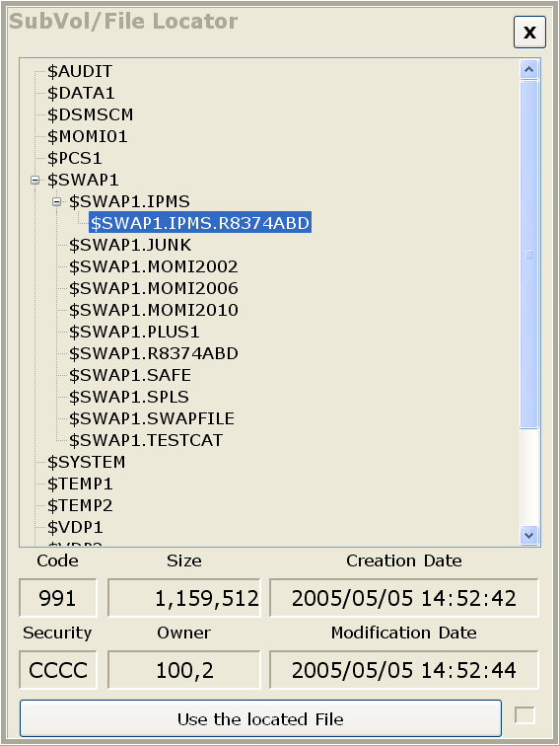Click the Use the located File button
This screenshot has width=560, height=746.
point(260,718)
